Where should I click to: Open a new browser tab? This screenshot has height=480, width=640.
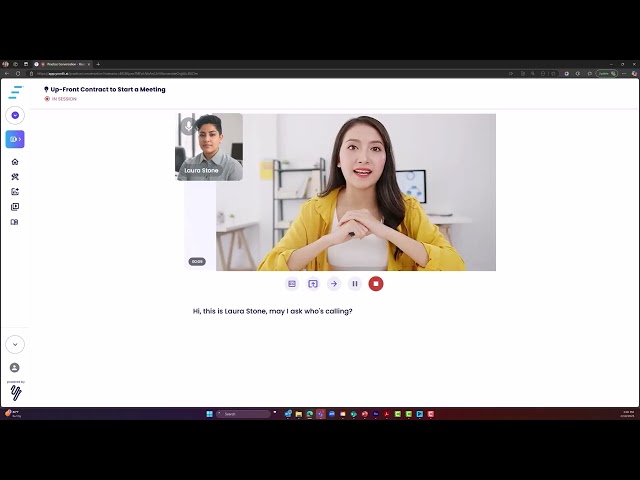pos(98,64)
